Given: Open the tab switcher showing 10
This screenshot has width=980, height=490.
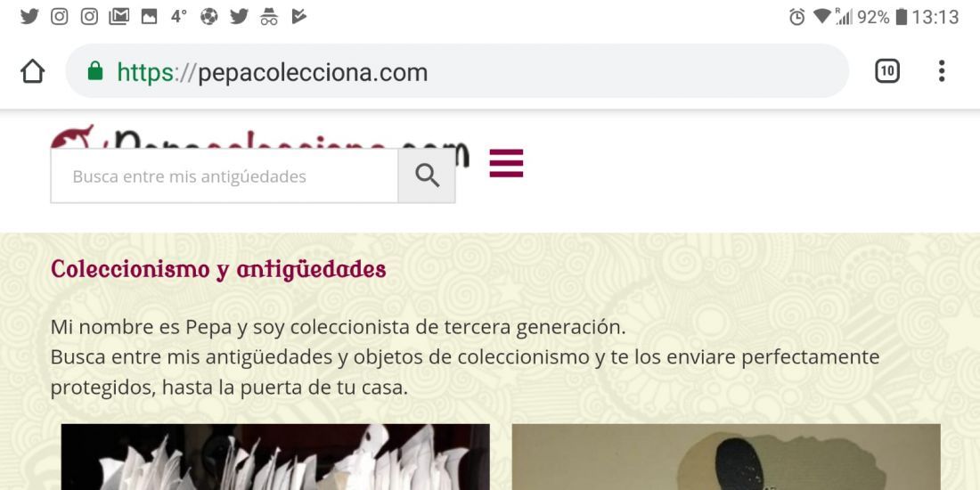Looking at the screenshot, I should pyautogui.click(x=886, y=71).
